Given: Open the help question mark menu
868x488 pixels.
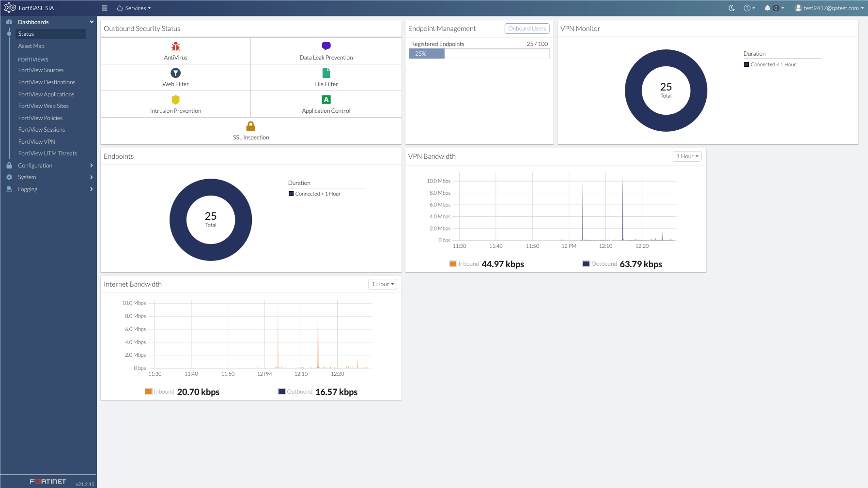Looking at the screenshot, I should [x=749, y=8].
